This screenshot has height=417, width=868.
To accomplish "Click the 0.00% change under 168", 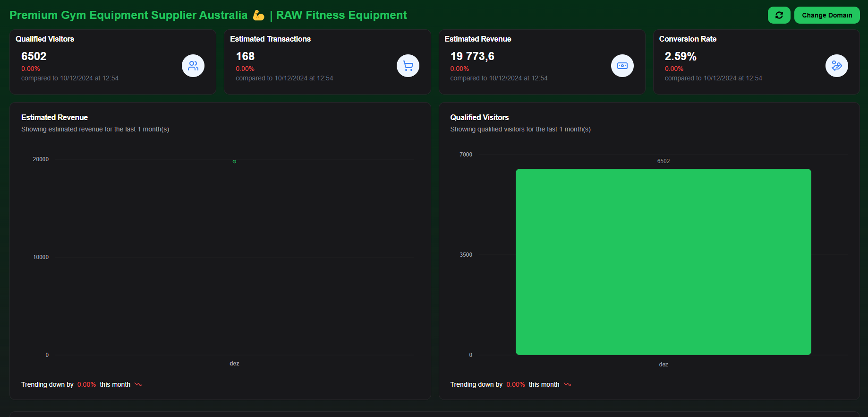I will tap(245, 69).
